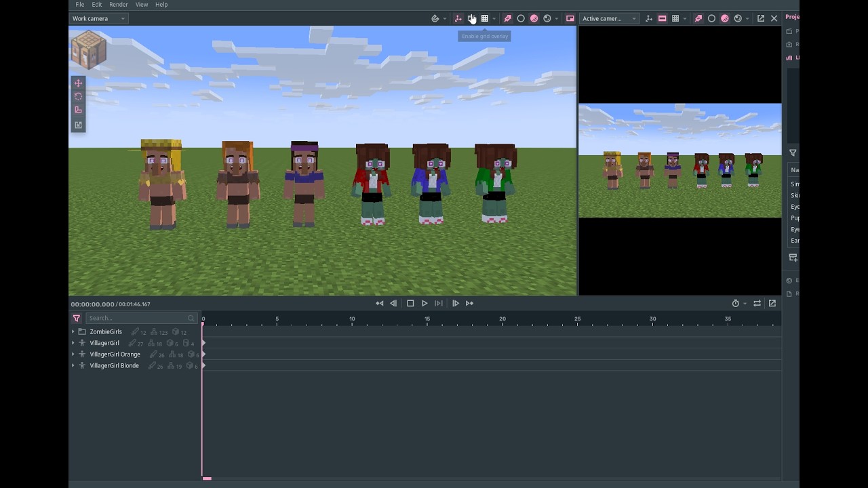868x488 pixels.
Task: Open the Edit menu
Action: 97,5
